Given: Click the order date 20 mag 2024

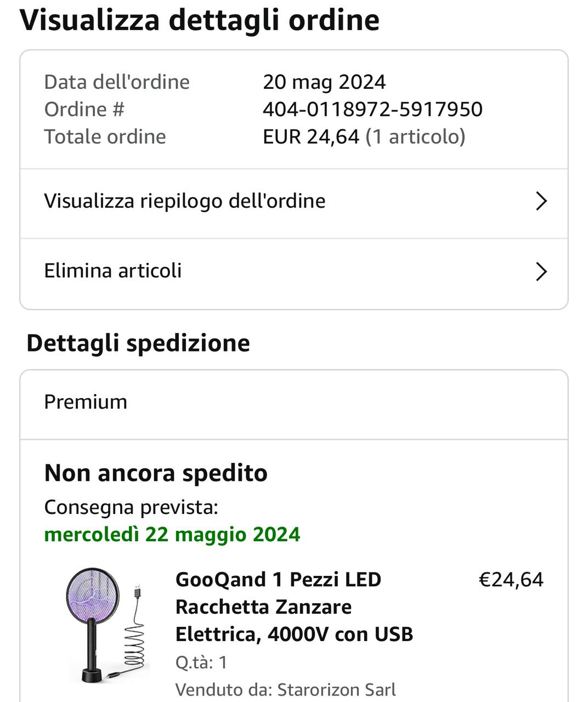Looking at the screenshot, I should [324, 82].
